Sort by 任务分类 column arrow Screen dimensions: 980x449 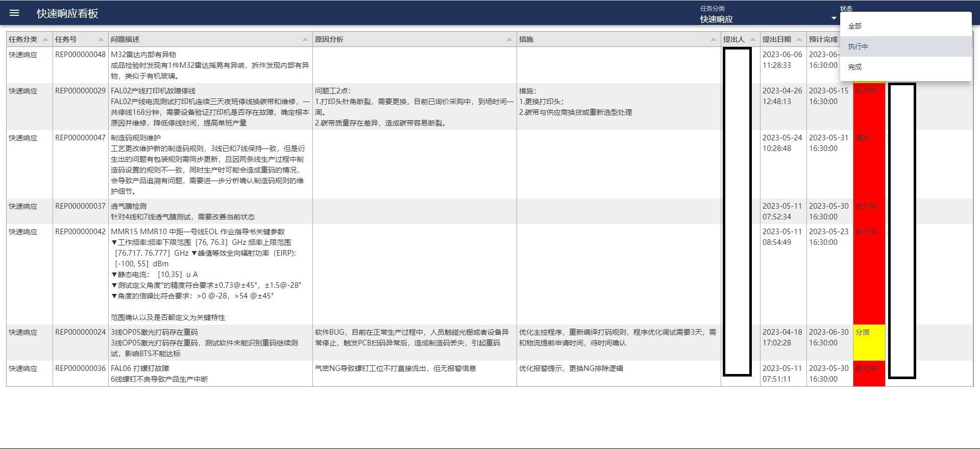(45, 40)
